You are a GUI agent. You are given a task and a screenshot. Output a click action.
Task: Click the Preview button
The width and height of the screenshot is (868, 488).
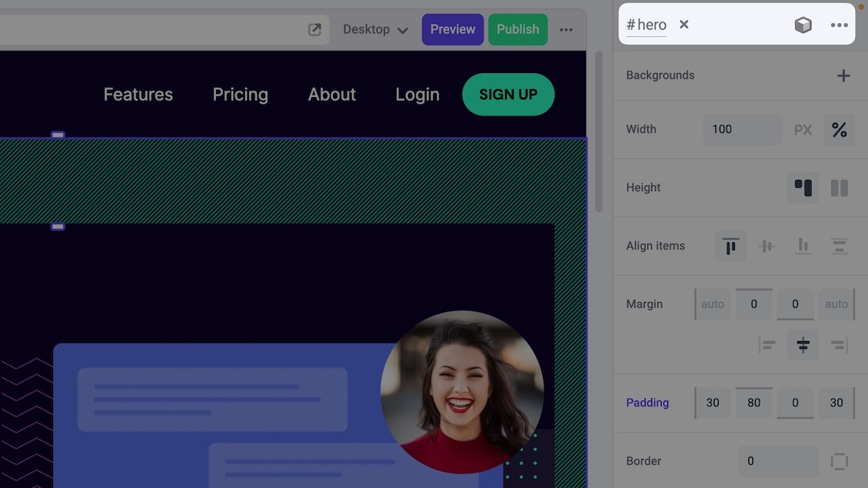pyautogui.click(x=452, y=30)
